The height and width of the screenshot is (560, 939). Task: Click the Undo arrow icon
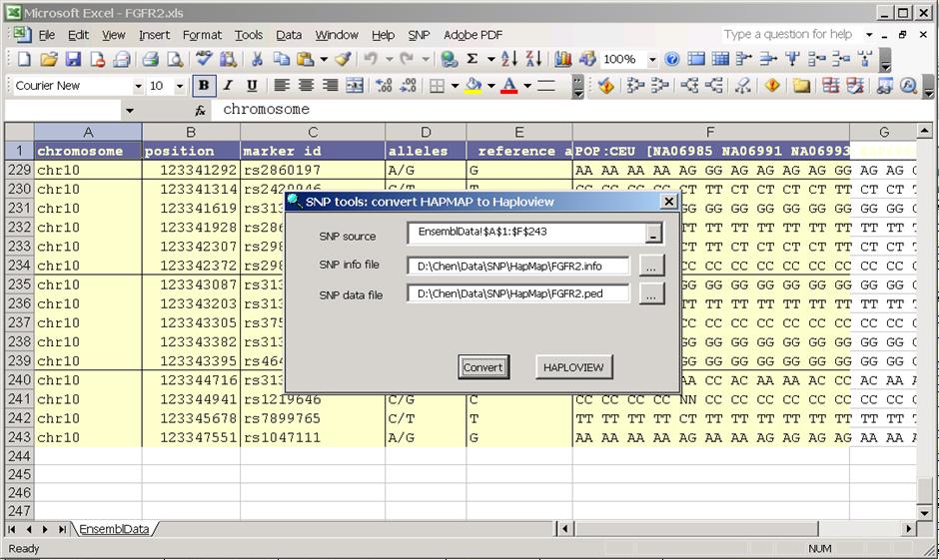click(x=371, y=59)
